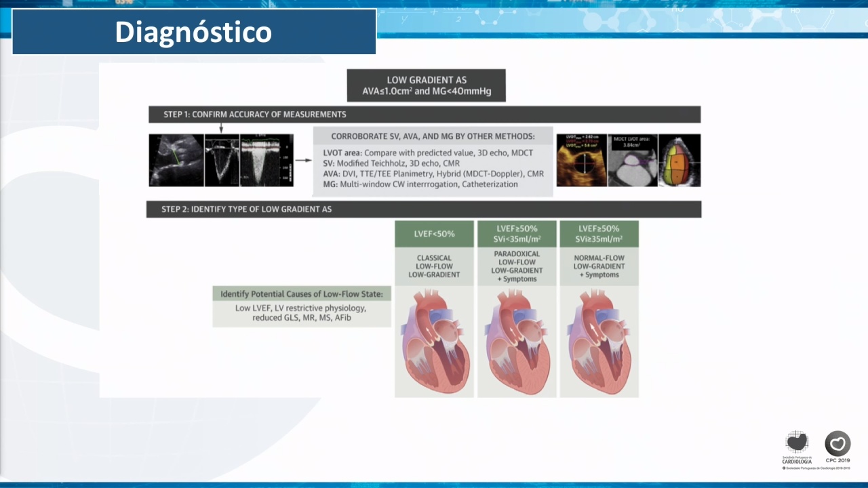
Task: Open the 3D echo LVOT crosshair image
Action: [581, 160]
